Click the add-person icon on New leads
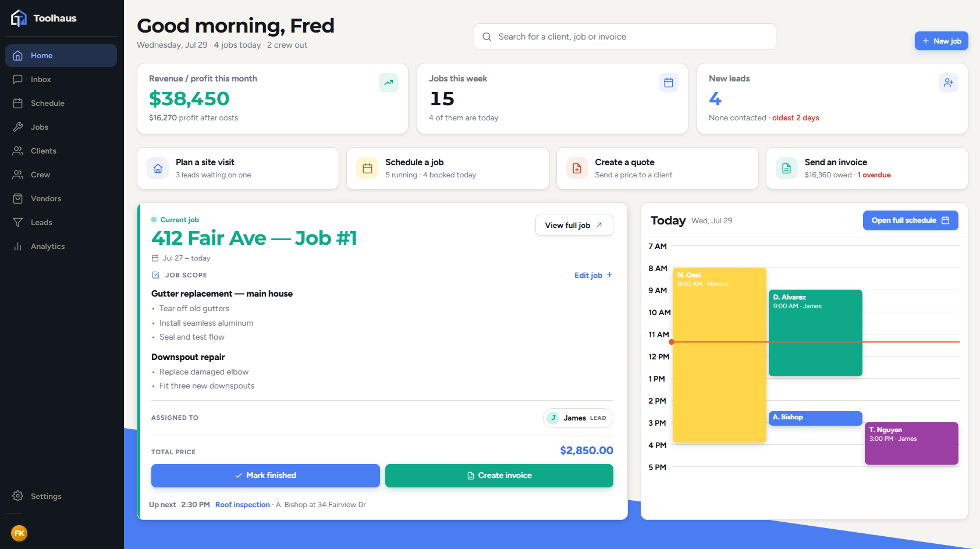Viewport: 980px width, 549px height. [x=949, y=83]
